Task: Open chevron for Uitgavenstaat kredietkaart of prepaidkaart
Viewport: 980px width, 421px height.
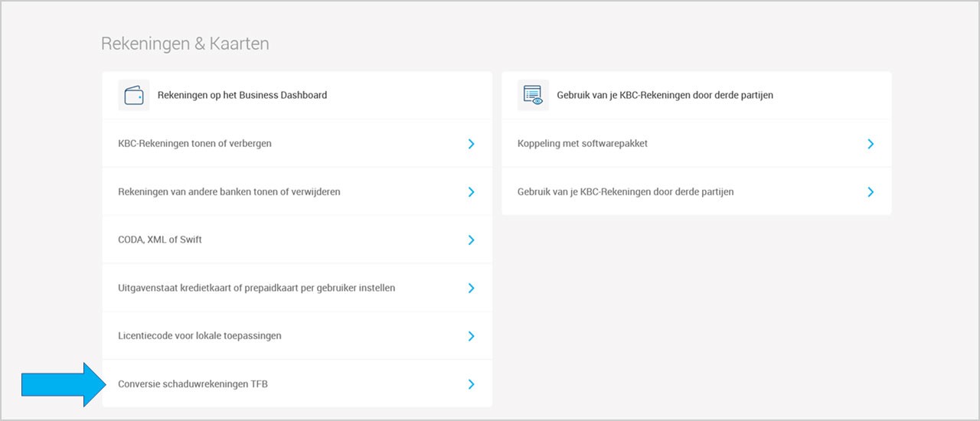Action: 472,289
